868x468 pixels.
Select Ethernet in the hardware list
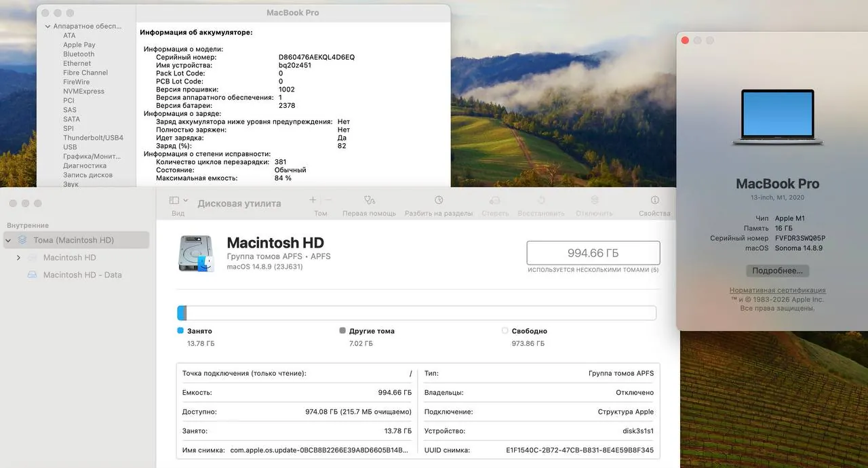[x=77, y=64]
